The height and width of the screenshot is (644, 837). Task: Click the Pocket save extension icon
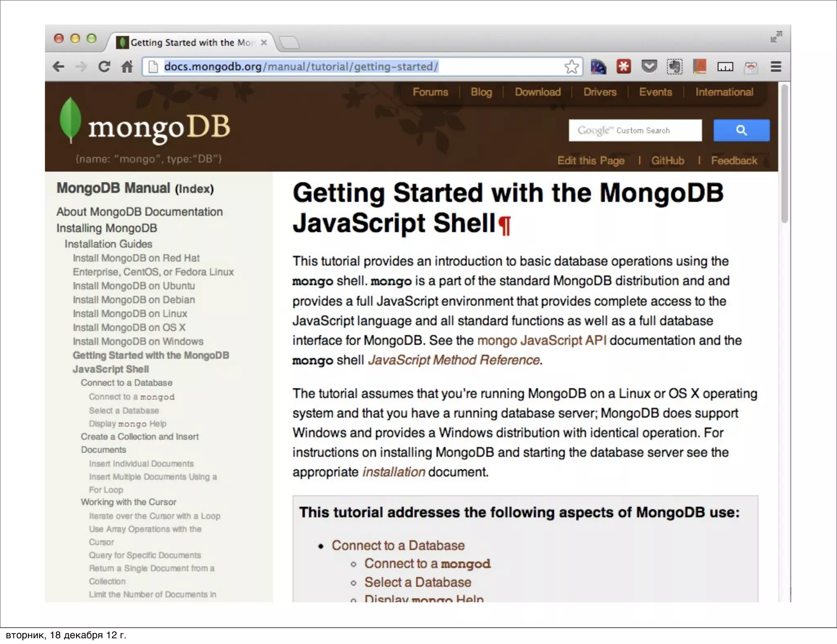pyautogui.click(x=649, y=67)
